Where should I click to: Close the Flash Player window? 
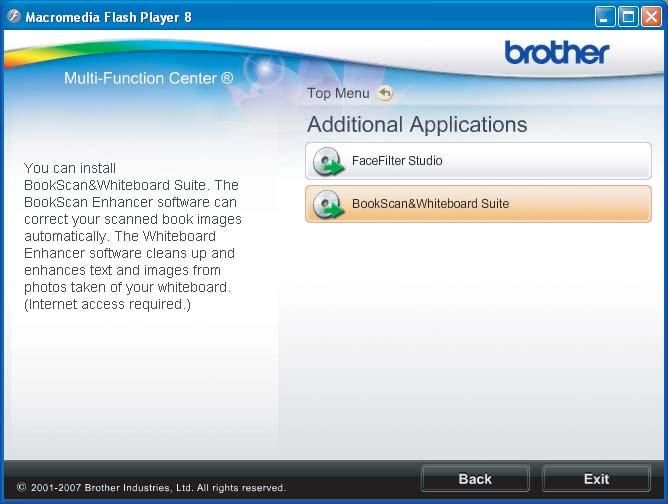(651, 17)
